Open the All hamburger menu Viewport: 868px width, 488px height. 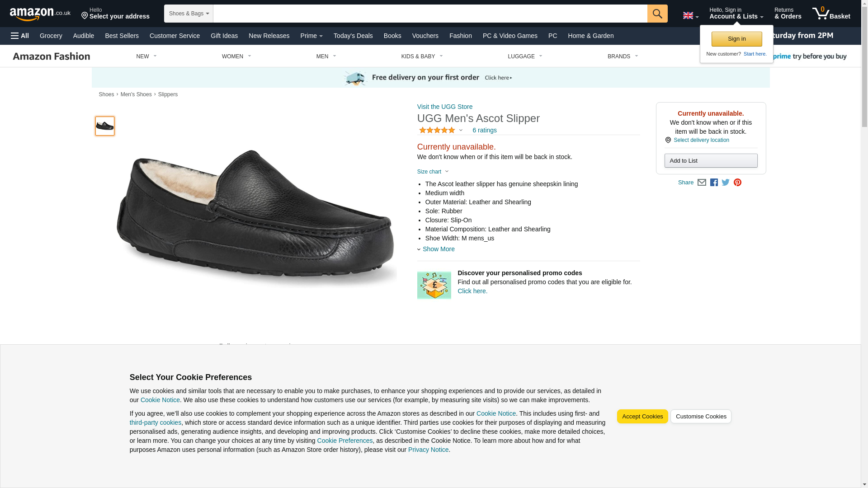pyautogui.click(x=20, y=36)
